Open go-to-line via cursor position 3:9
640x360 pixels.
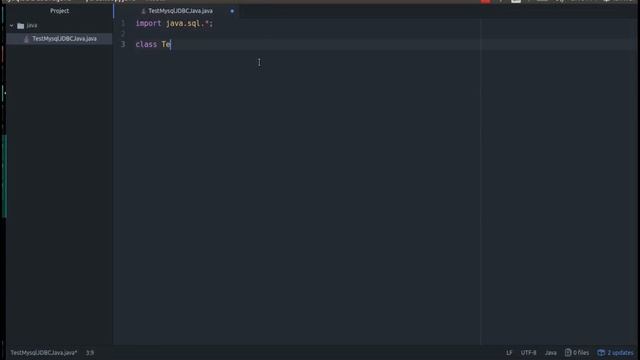pyautogui.click(x=90, y=353)
